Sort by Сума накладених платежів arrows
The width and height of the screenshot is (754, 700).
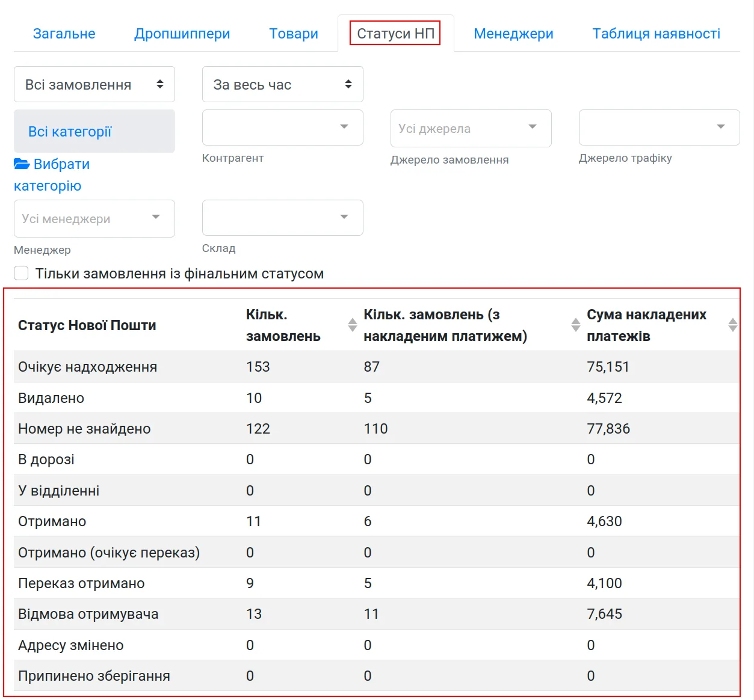click(733, 325)
